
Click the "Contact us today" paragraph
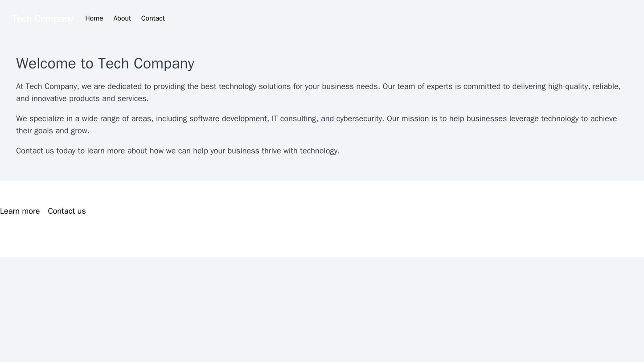178,150
